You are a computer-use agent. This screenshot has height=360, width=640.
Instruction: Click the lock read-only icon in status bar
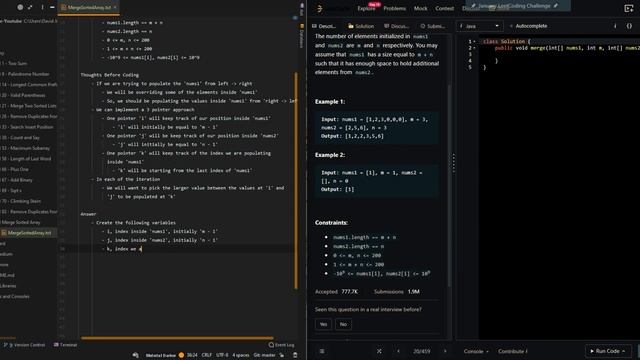[x=282, y=355]
